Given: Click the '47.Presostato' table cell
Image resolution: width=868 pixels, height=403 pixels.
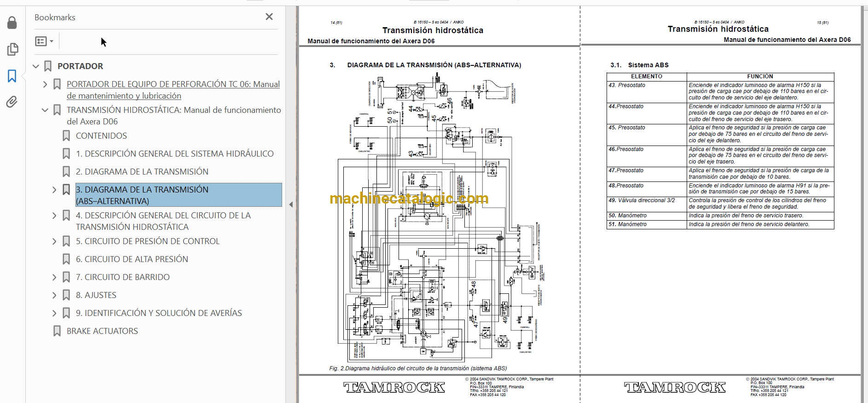Looking at the screenshot, I should coord(647,174).
